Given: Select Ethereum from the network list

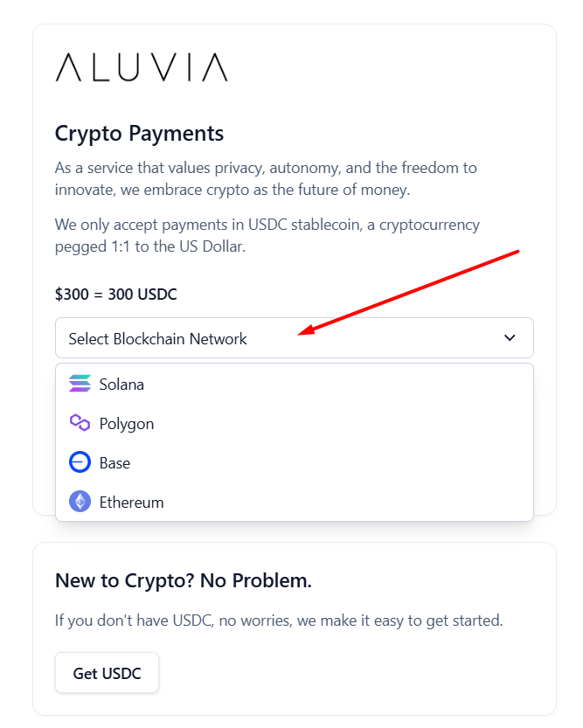Looking at the screenshot, I should coord(132,502).
